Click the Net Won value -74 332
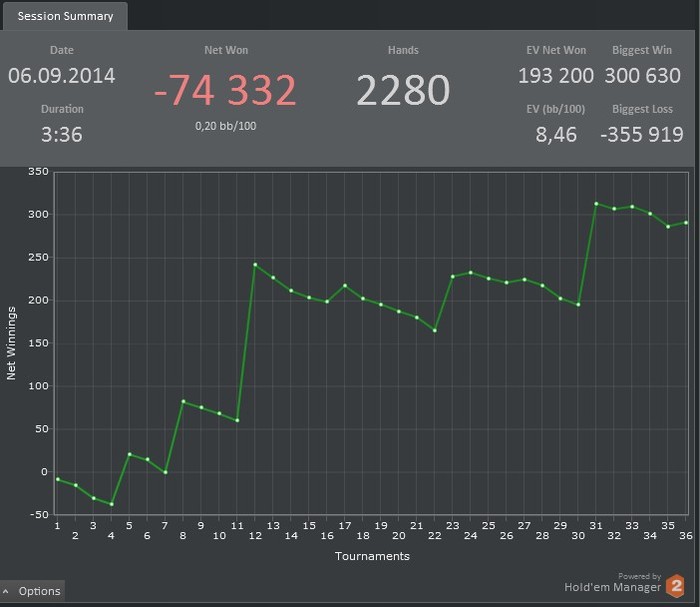 225,90
